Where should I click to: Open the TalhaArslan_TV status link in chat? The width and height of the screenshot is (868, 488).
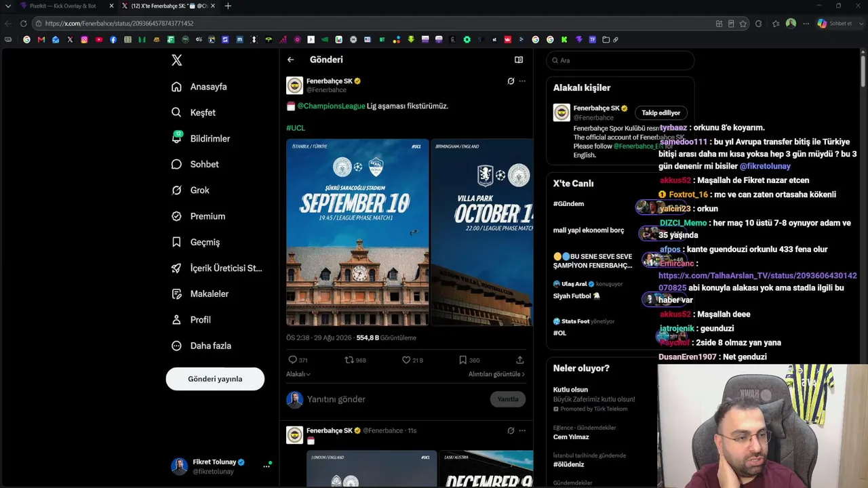(757, 281)
